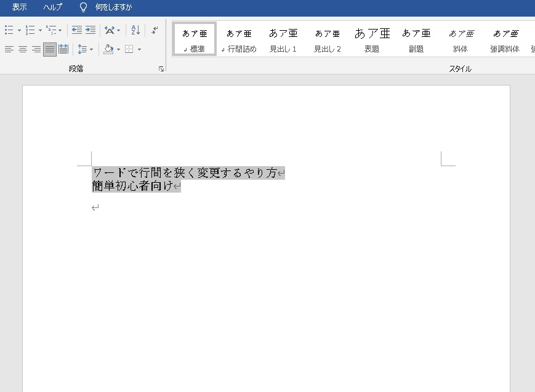The image size is (535, 392).
Task: Apply the 斜体 style
Action: 461,39
